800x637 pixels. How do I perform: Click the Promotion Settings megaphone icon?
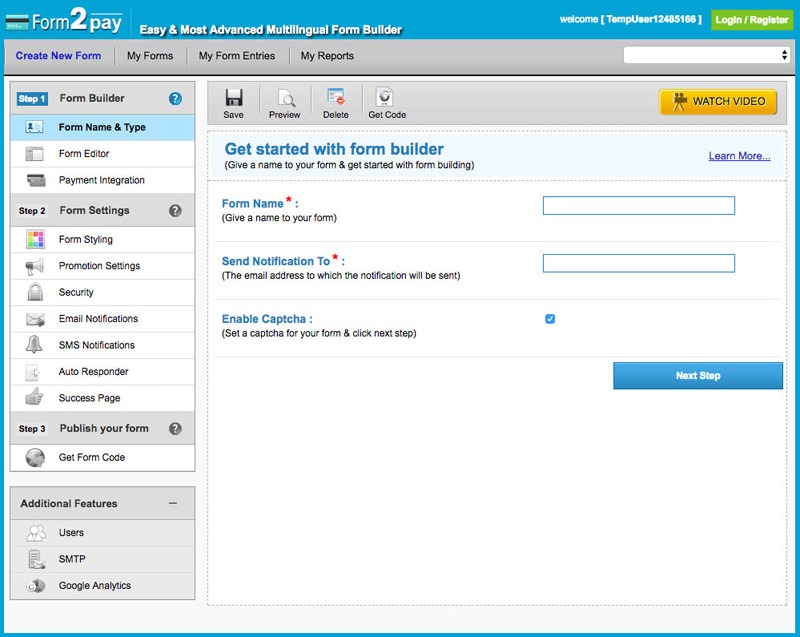point(34,266)
